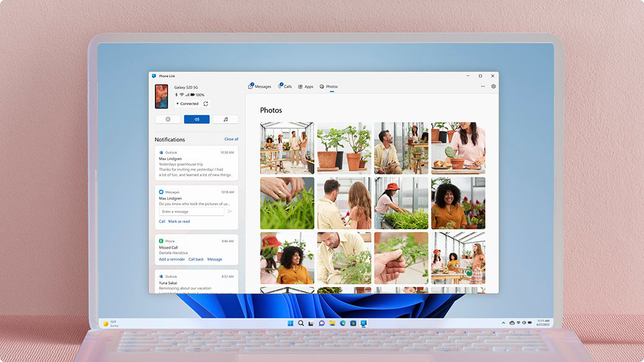The image size is (644, 362).
Task: Open File Explorer from the taskbar
Action: click(332, 323)
